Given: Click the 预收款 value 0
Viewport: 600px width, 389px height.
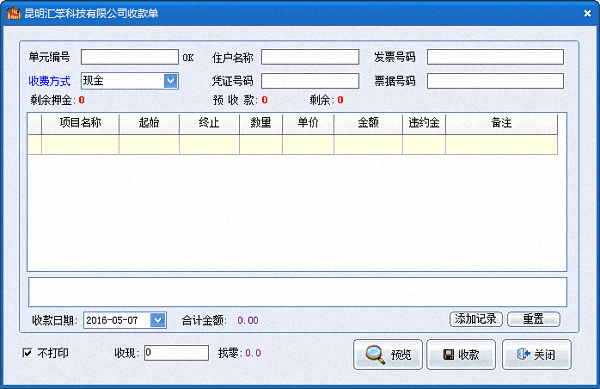Looking at the screenshot, I should coord(264,100).
